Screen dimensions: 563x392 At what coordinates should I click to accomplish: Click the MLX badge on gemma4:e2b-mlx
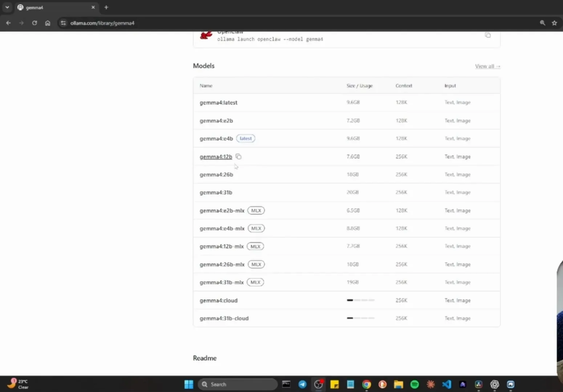click(x=256, y=211)
